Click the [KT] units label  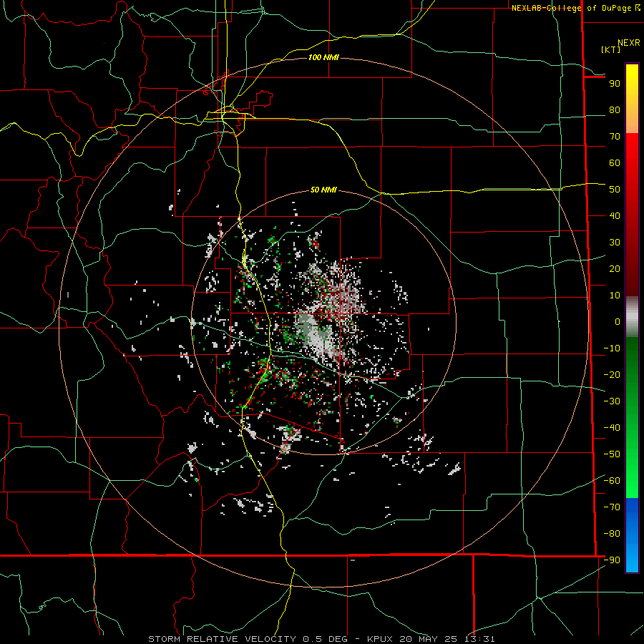611,49
